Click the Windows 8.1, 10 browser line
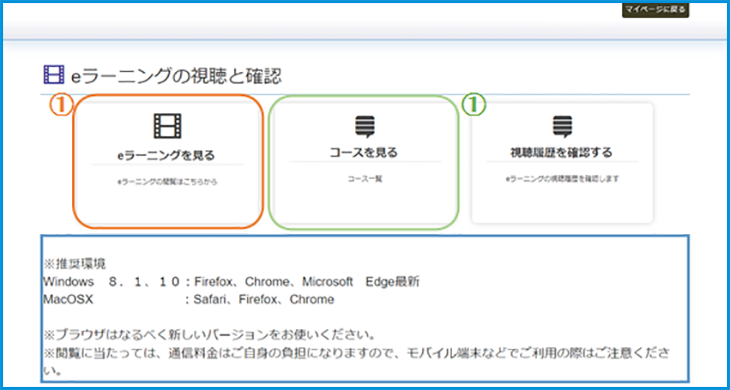This screenshot has height=390, width=730. [x=231, y=282]
